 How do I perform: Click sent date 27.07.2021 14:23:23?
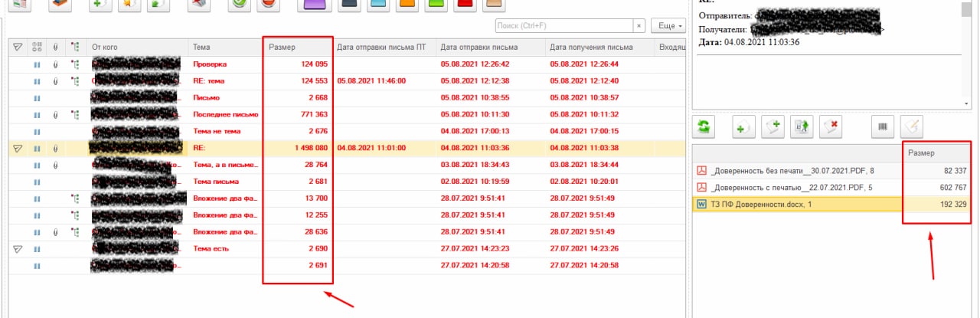(x=475, y=248)
